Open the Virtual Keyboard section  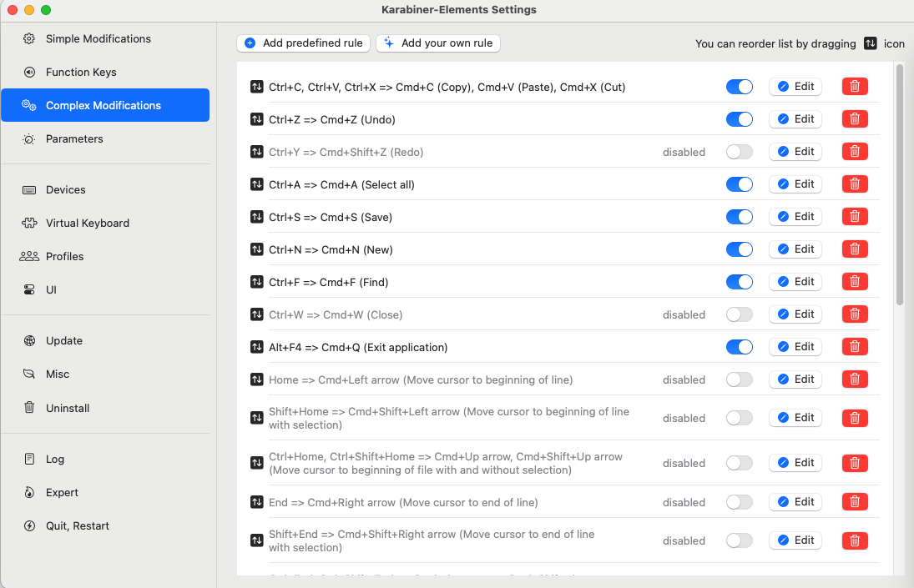click(105, 223)
